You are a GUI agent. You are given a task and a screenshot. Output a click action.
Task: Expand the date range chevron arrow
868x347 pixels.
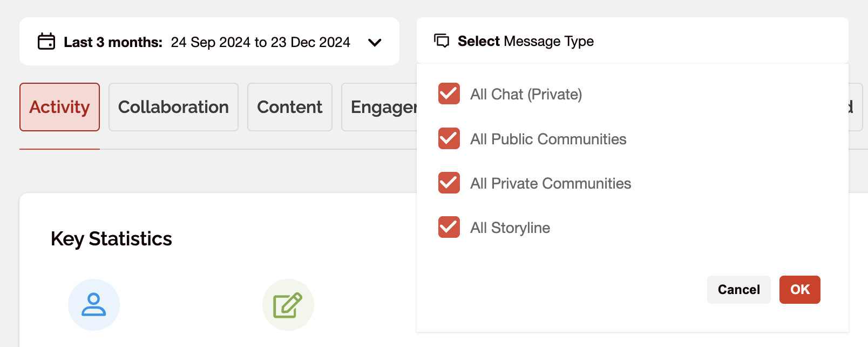(375, 42)
